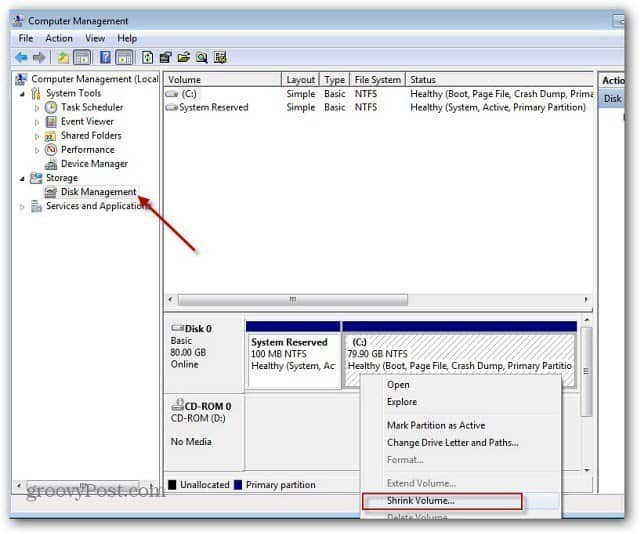Expand the Event Viewer node
Viewport: 640px width, 534px height.
coord(37,122)
